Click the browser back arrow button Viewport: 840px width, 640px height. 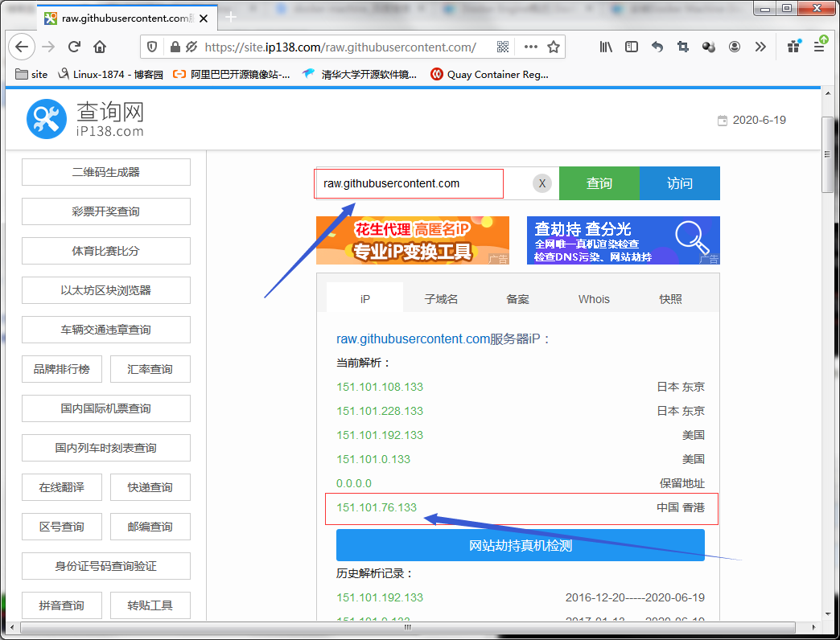tap(22, 47)
